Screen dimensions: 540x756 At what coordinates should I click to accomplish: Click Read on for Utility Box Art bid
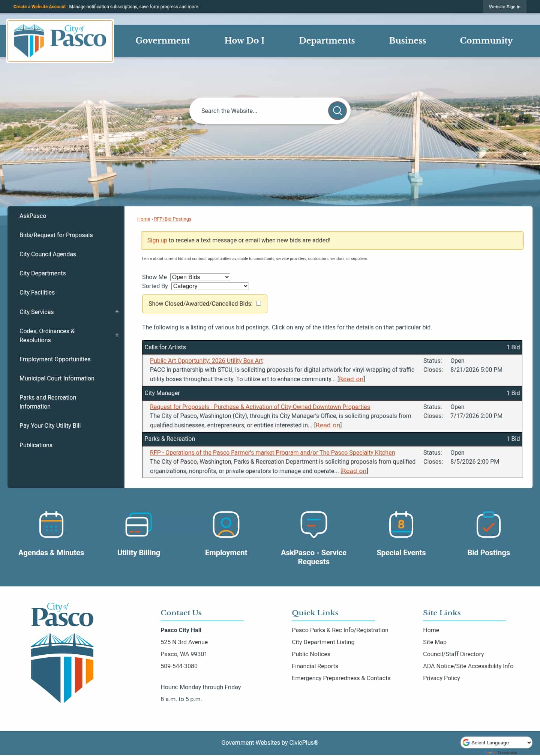click(351, 379)
